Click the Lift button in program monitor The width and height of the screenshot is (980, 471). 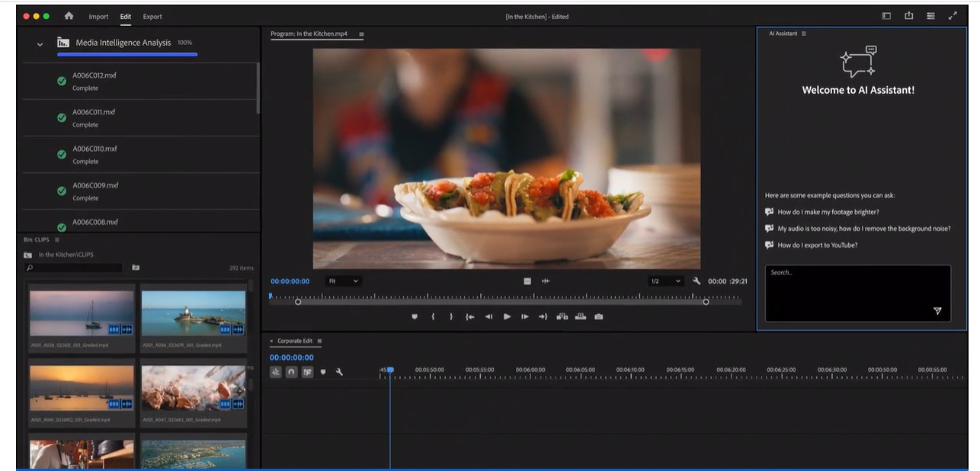(562, 316)
